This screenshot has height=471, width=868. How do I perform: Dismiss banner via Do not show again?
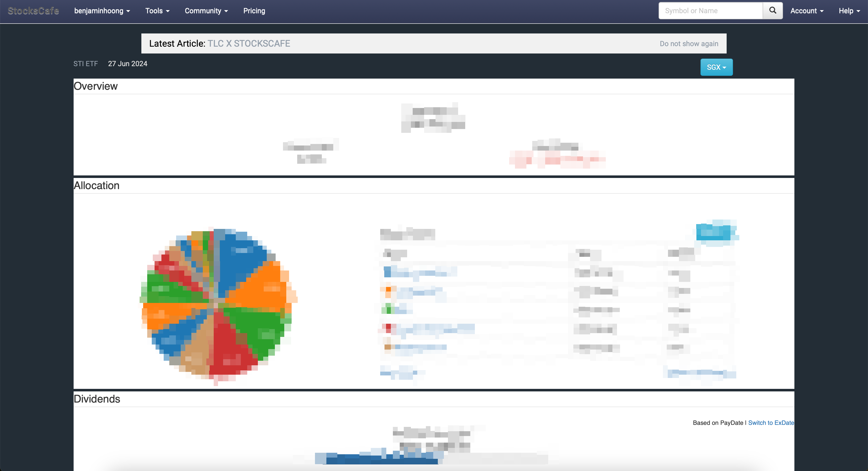coord(688,44)
